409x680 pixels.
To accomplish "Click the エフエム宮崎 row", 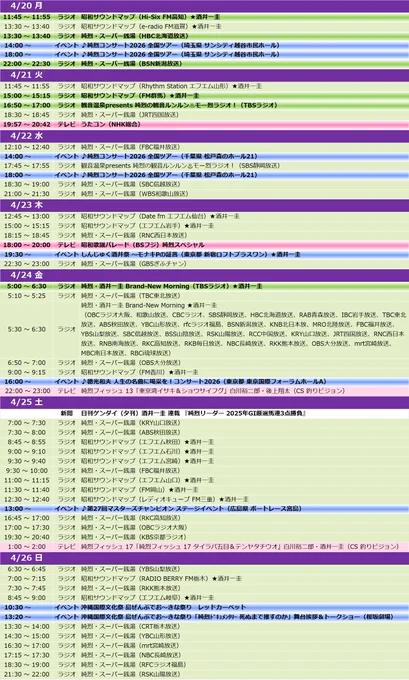I will pos(204,461).
